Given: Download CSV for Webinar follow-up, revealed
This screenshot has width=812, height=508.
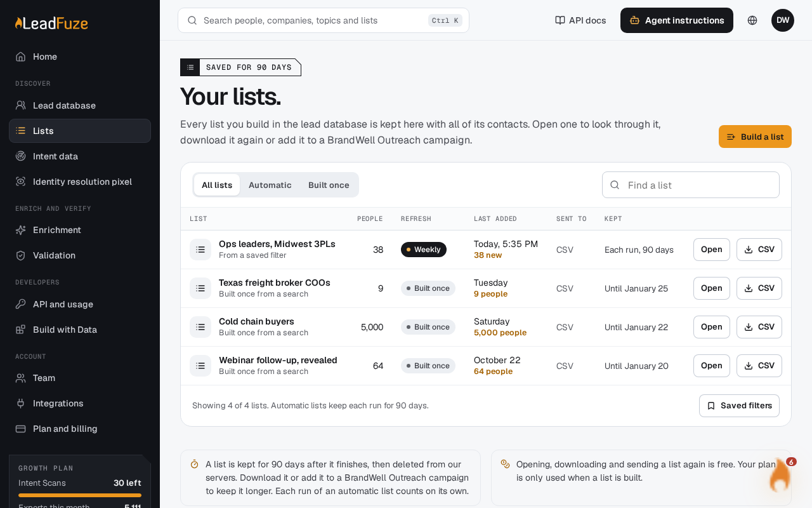Looking at the screenshot, I should 759,366.
